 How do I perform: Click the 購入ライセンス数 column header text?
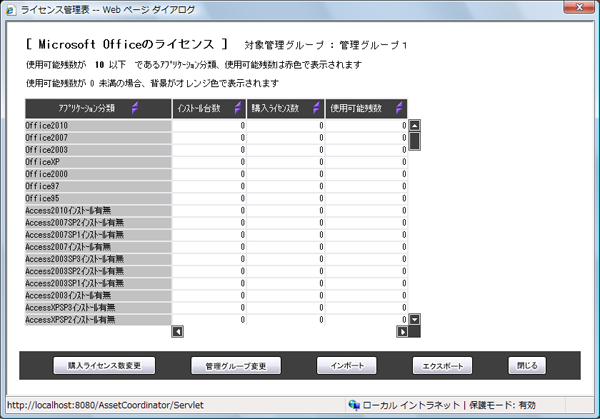275,109
